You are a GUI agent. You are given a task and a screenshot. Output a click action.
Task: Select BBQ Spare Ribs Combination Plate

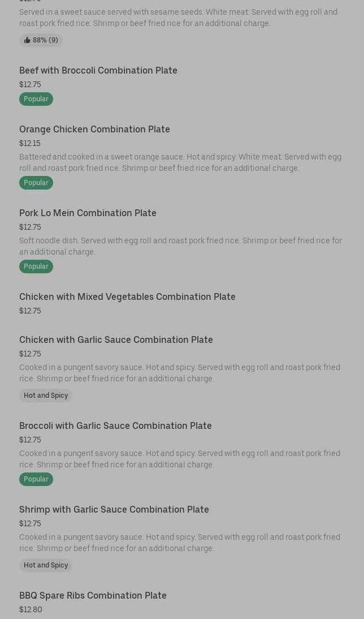93,595
